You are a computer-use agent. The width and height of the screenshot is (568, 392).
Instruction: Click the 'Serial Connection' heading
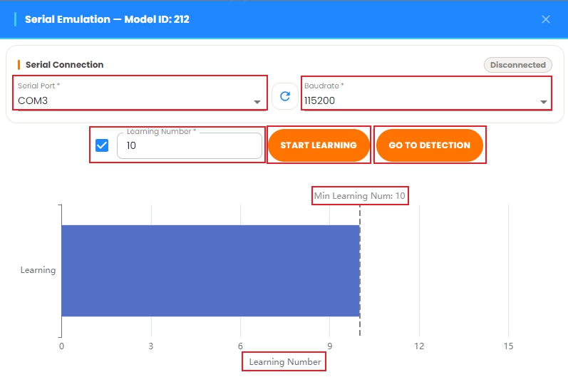click(x=64, y=65)
